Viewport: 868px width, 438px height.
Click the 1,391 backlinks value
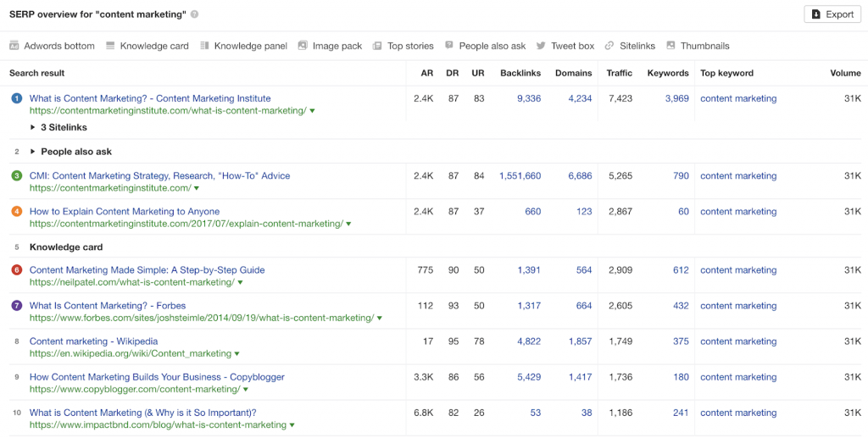pyautogui.click(x=529, y=270)
